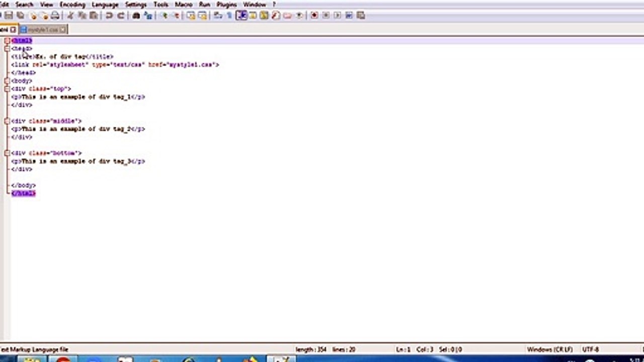Open the Encoding menu
Viewport: 644px width, 362px height.
pos(72,4)
